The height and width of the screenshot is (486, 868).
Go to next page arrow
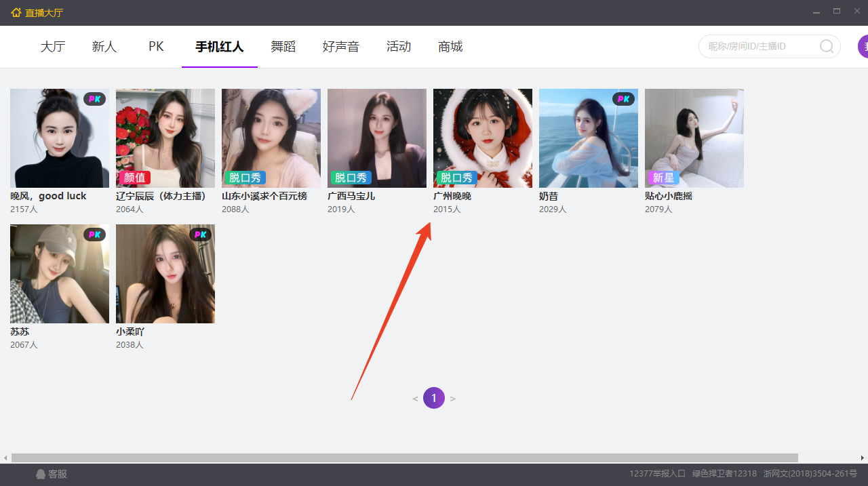[x=453, y=399]
